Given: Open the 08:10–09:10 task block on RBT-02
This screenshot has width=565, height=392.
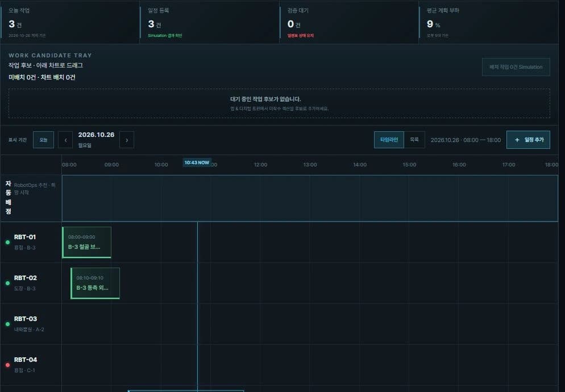Looking at the screenshot, I should (x=95, y=283).
